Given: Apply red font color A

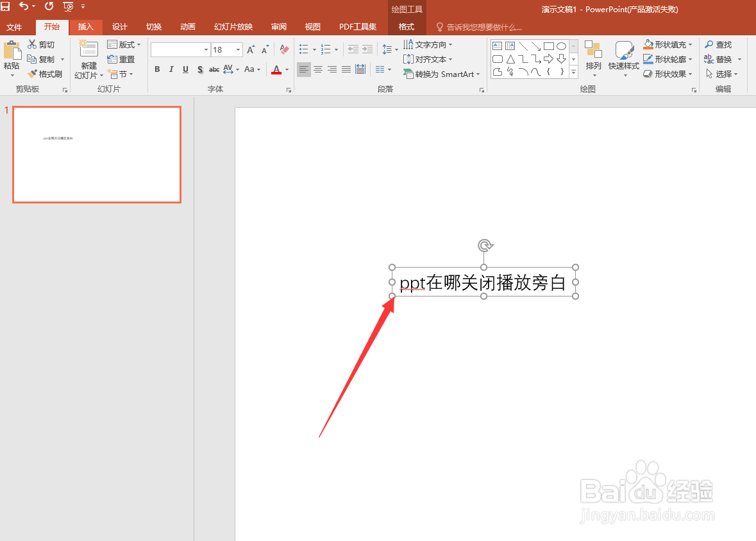Looking at the screenshot, I should (276, 69).
